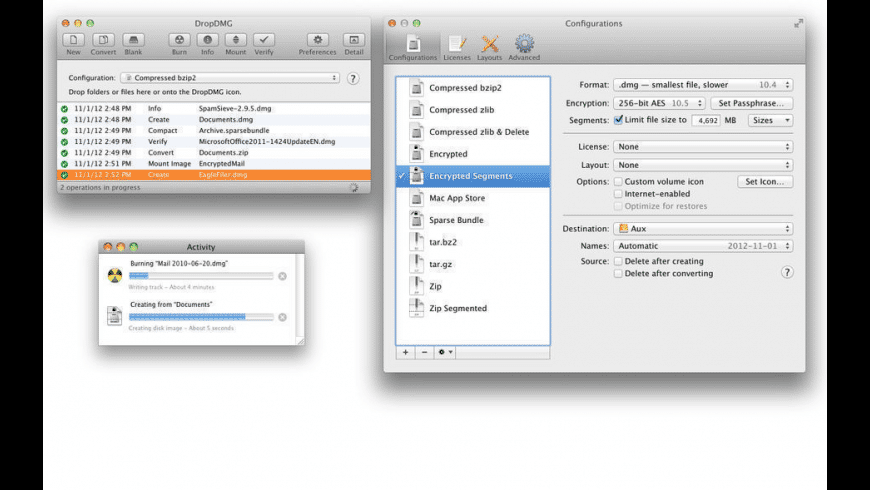The width and height of the screenshot is (870, 490).
Task: Open the Advanced tab
Action: [x=524, y=47]
